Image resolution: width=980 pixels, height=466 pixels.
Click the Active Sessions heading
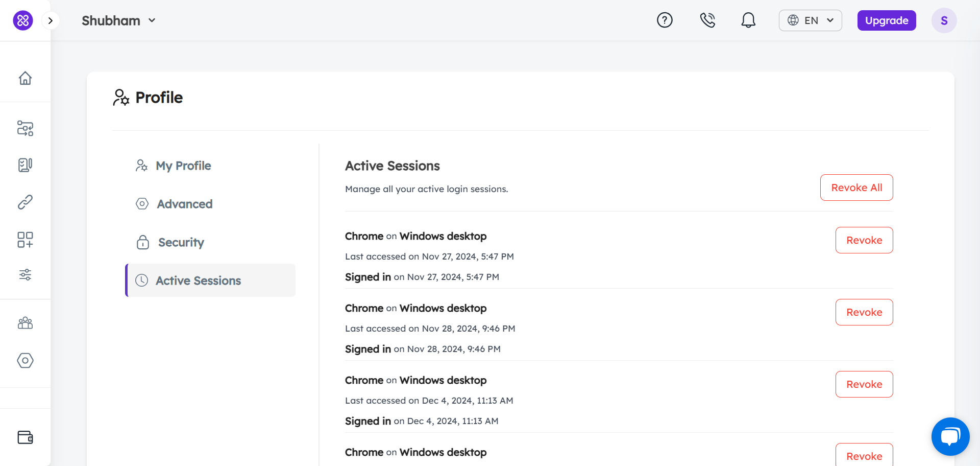click(x=393, y=166)
